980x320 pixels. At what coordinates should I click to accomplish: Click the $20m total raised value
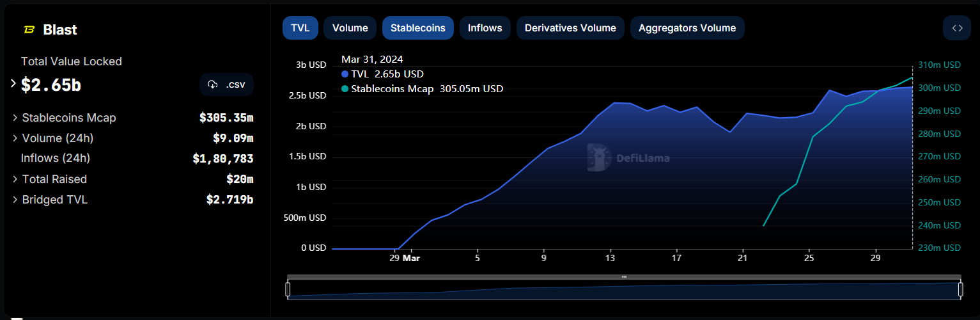tap(240, 179)
